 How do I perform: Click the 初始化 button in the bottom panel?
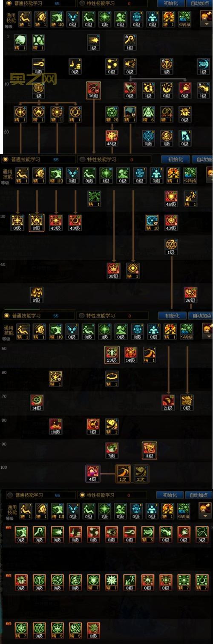170,495
